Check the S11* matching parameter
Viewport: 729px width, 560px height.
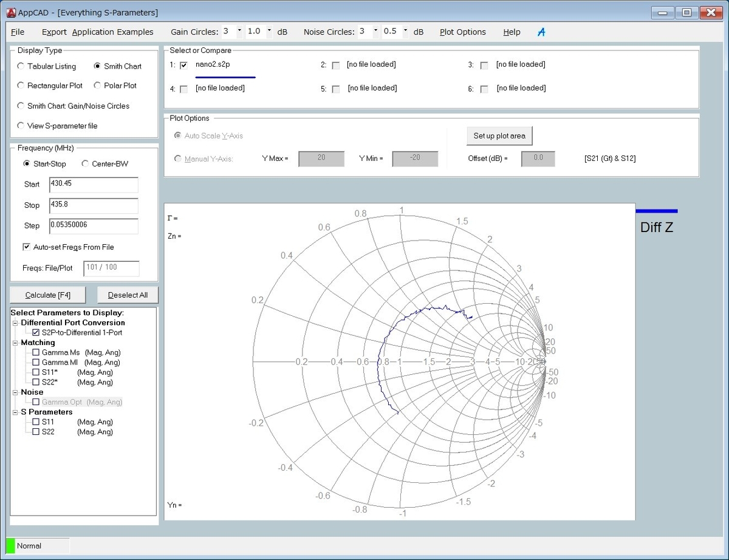tap(36, 372)
